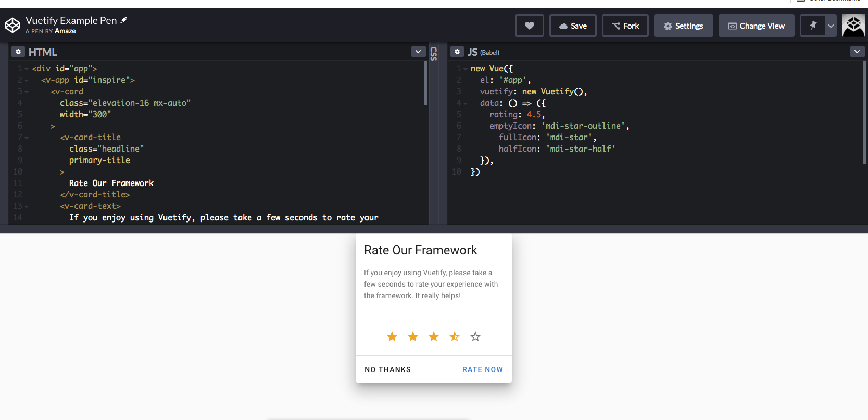Screen dimensions: 868x420
Task: Click the Rate Our Framework line in HTML editor
Action: (111, 183)
